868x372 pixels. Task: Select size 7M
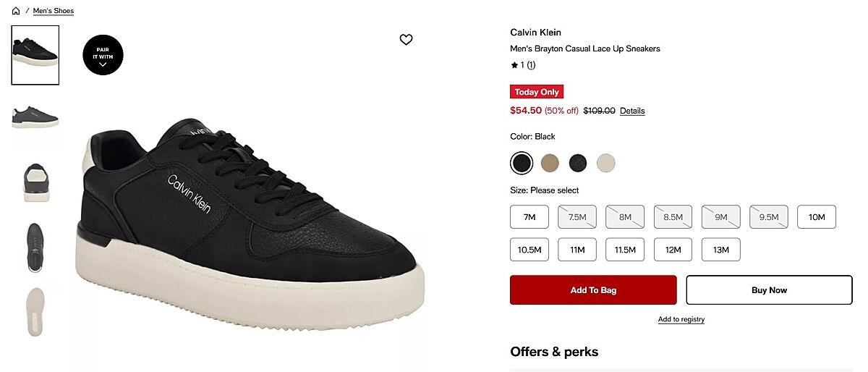click(529, 217)
